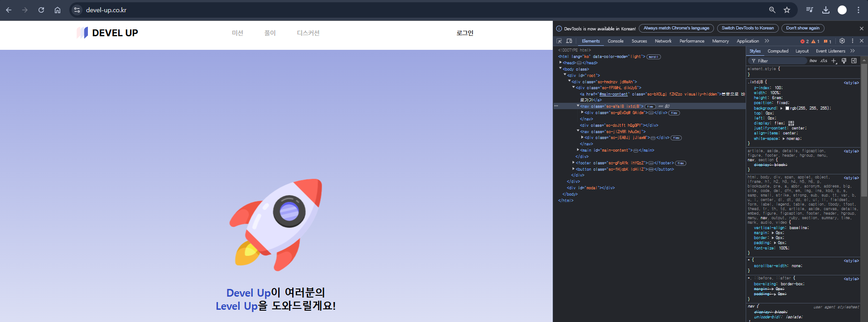The image size is (868, 322).
Task: Collapse the body element node
Action: coord(560,69)
